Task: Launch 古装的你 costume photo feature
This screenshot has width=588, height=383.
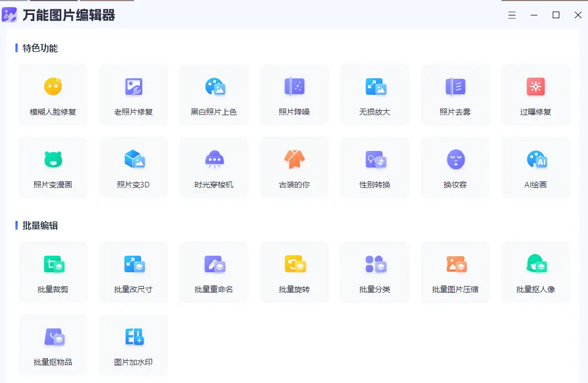Action: click(294, 167)
